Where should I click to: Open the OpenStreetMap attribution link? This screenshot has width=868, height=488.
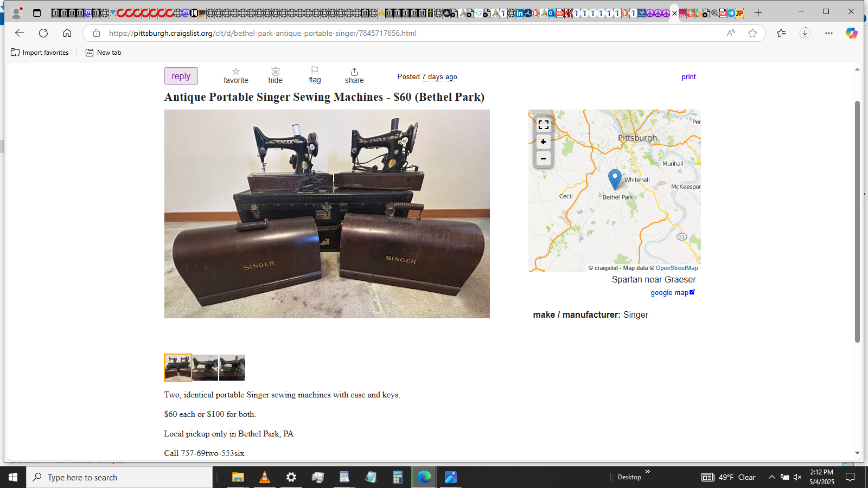[676, 268]
